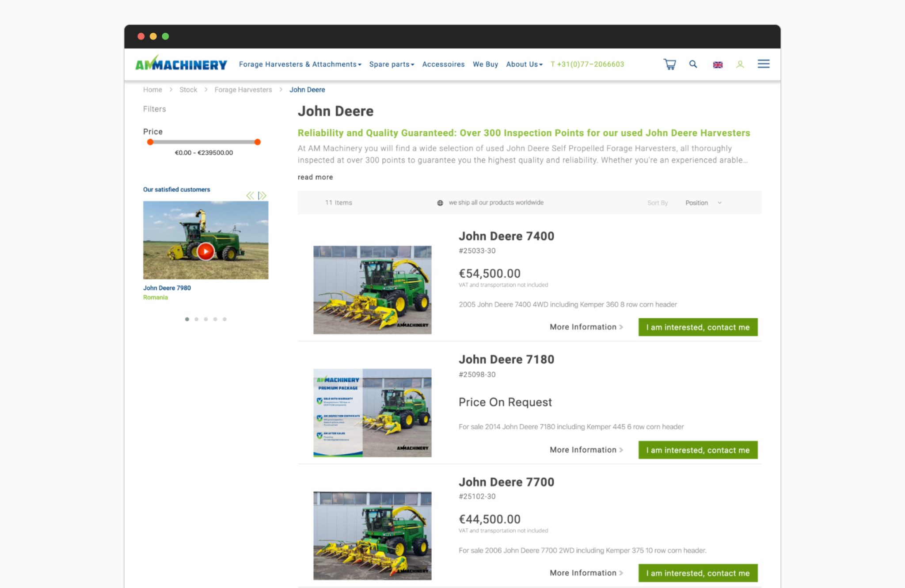This screenshot has height=588, width=905.
Task: Request contact about John Deere 7180
Action: pos(698,450)
